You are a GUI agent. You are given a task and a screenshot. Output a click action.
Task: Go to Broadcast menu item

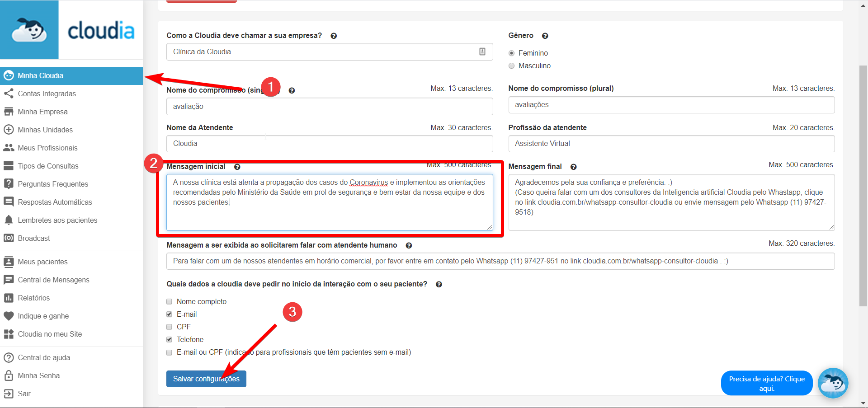(x=34, y=238)
